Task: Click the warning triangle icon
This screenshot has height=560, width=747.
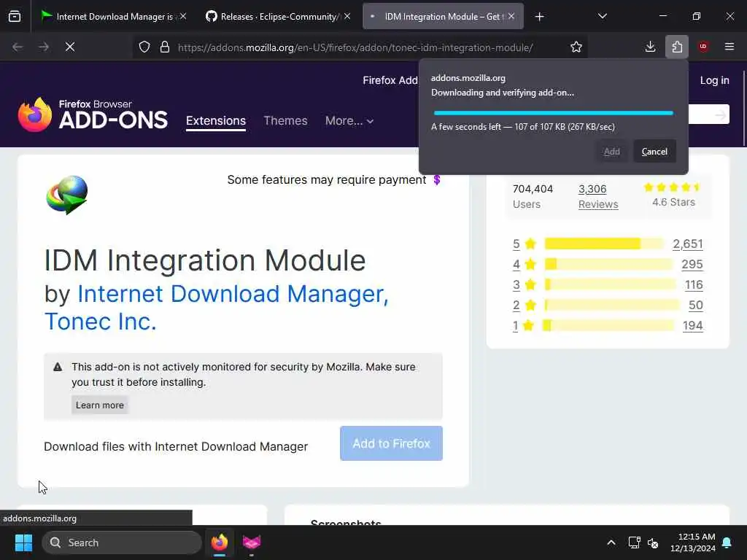Action: point(58,367)
